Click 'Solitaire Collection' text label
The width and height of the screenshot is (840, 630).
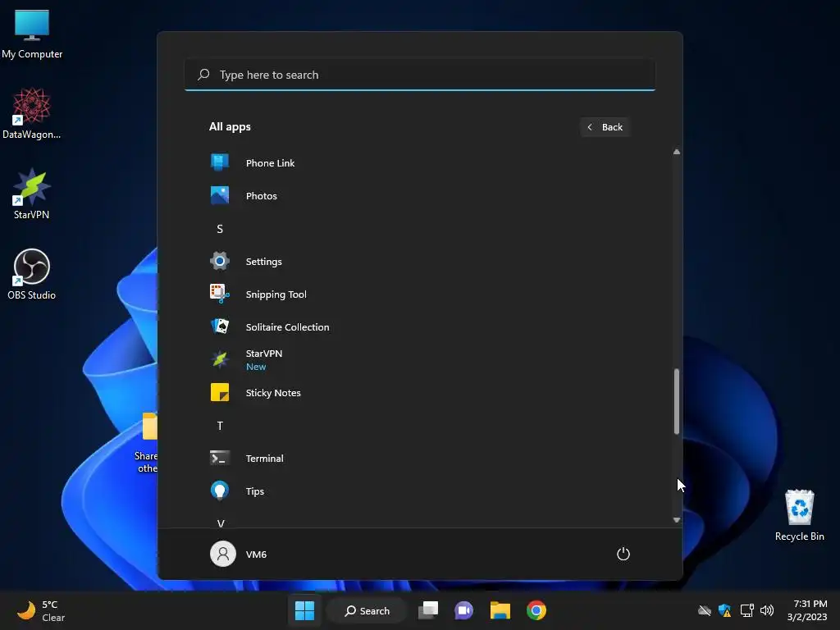(x=288, y=326)
